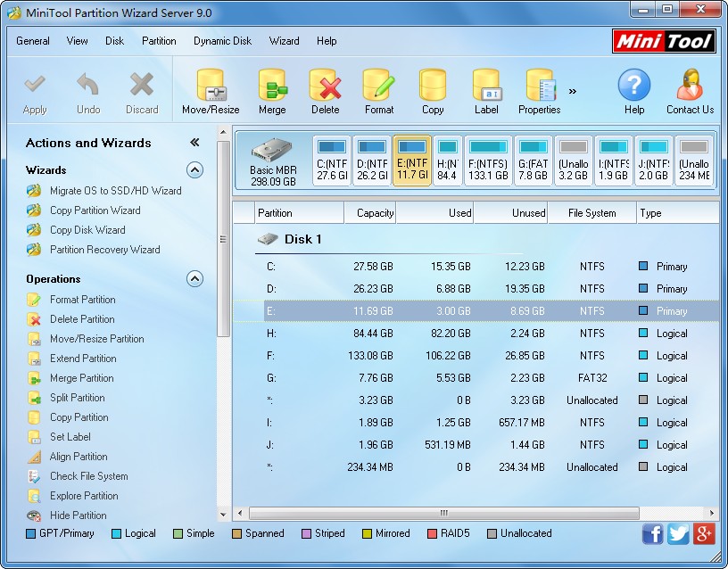Select the J: 1.96 GB partition row

click(x=476, y=445)
